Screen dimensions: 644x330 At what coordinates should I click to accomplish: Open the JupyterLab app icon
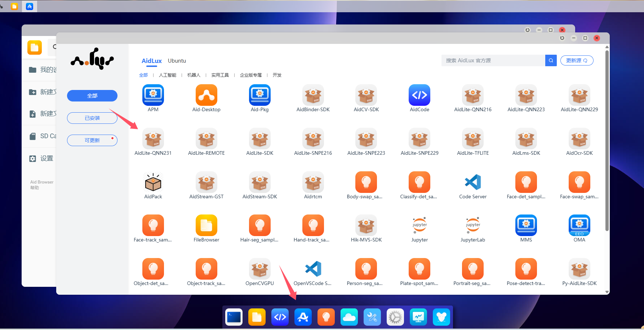(473, 225)
